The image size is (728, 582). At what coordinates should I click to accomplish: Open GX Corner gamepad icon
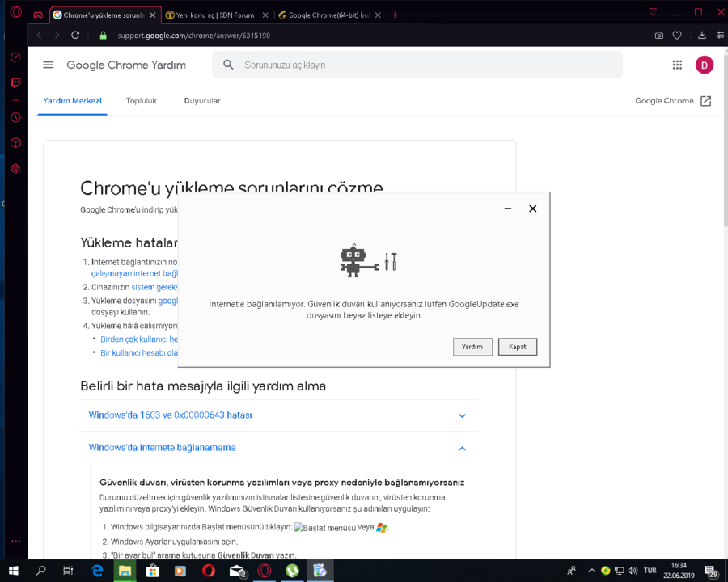tap(38, 15)
